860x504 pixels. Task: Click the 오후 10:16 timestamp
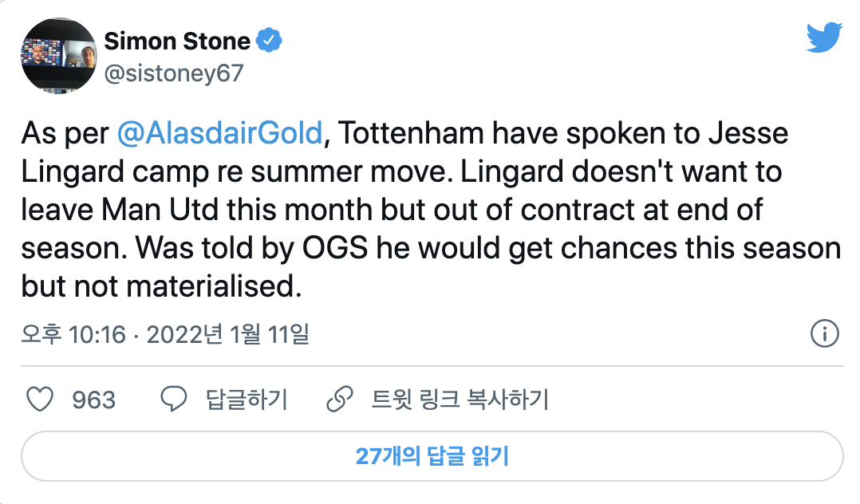(73, 335)
